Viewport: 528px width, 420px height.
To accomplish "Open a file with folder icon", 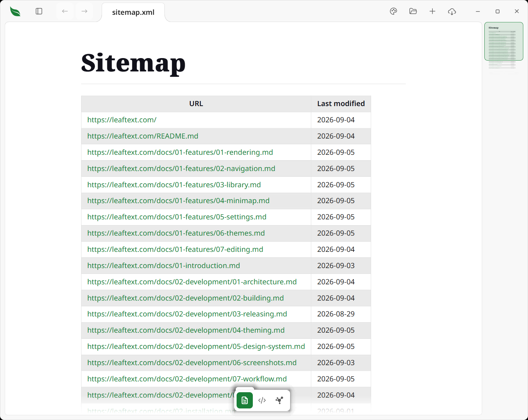I will tap(413, 11).
